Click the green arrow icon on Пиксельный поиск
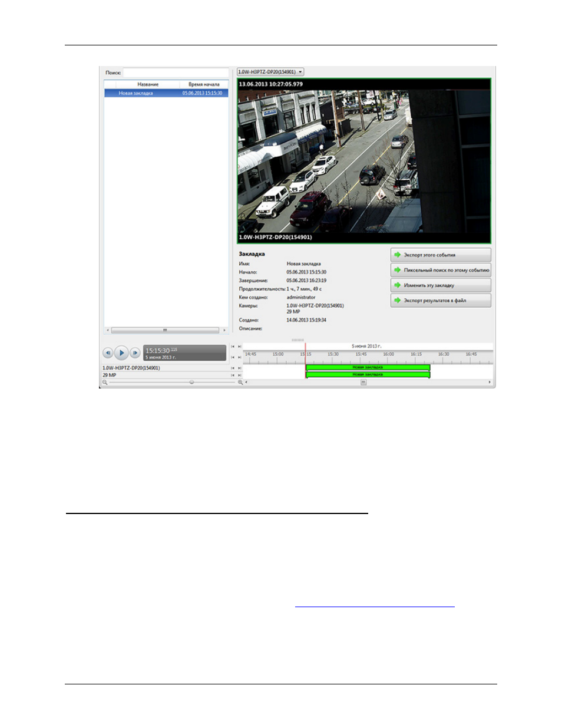Viewport: 562px width, 728px height. click(398, 270)
